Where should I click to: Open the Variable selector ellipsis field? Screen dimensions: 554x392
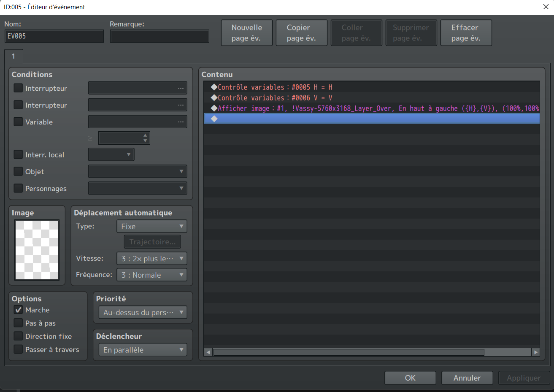[x=181, y=122]
